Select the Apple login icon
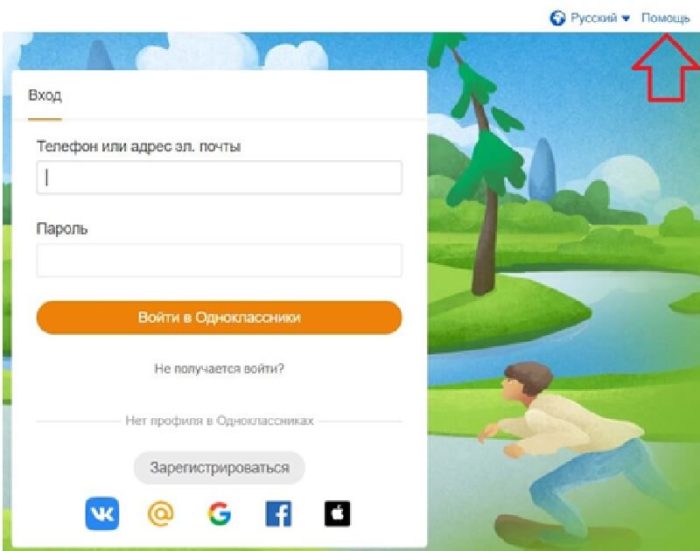Image resolution: width=700 pixels, height=551 pixels. coord(337,513)
